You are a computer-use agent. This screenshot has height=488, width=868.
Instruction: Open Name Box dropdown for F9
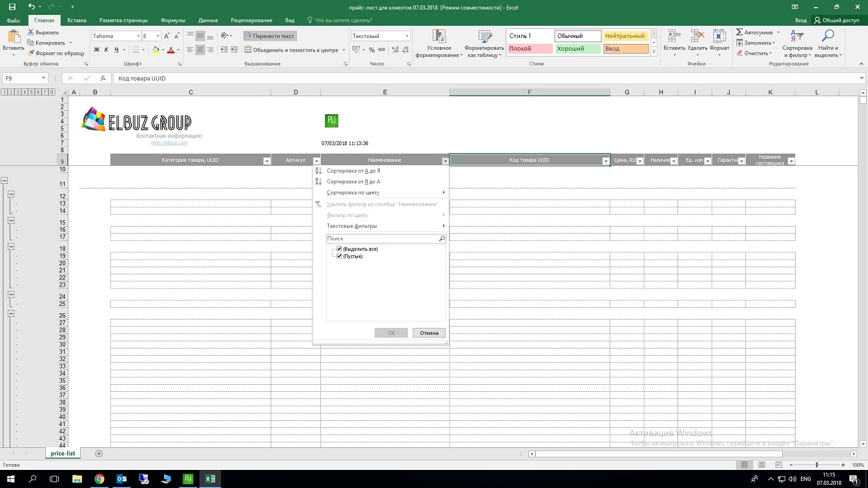(x=43, y=78)
